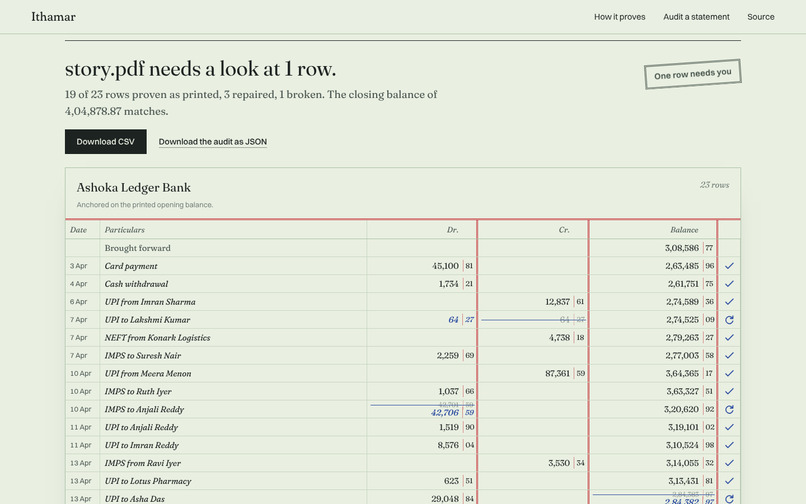This screenshot has height=504, width=806.
Task: Click the repaired icon for UPI to Asha Das
Action: tap(729, 499)
